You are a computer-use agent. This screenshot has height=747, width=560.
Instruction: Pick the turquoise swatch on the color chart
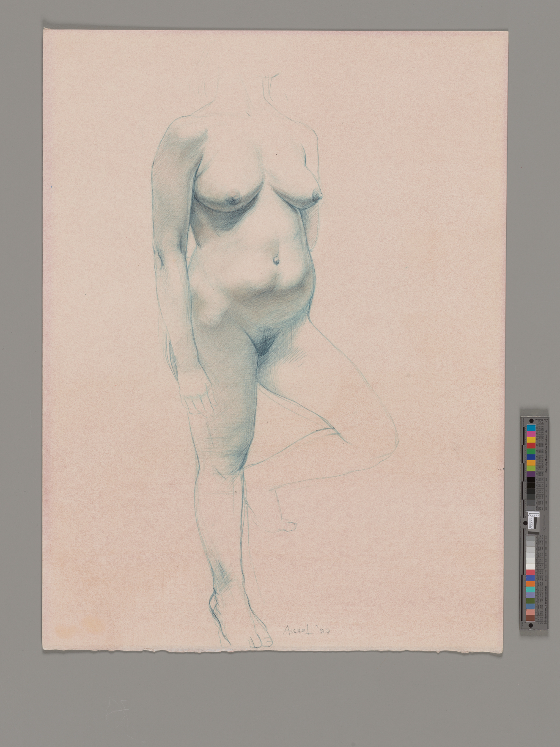(x=531, y=589)
